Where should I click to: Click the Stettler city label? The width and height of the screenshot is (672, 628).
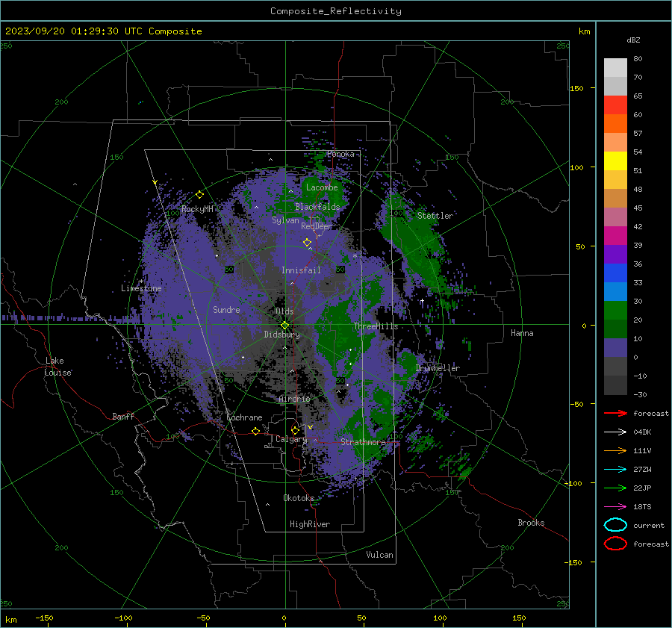click(435, 216)
